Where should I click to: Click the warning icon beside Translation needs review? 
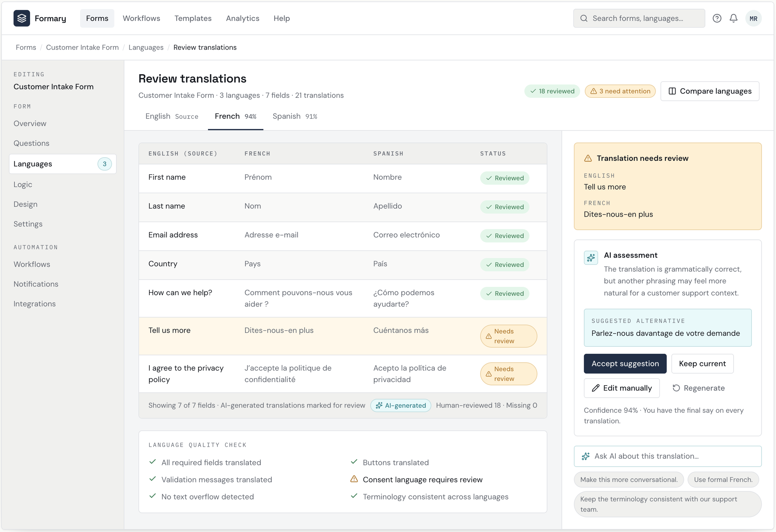click(x=588, y=158)
